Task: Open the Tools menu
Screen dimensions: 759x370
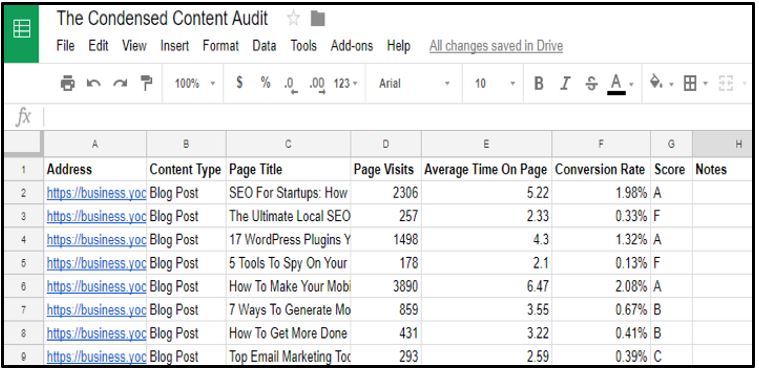Action: [x=304, y=46]
